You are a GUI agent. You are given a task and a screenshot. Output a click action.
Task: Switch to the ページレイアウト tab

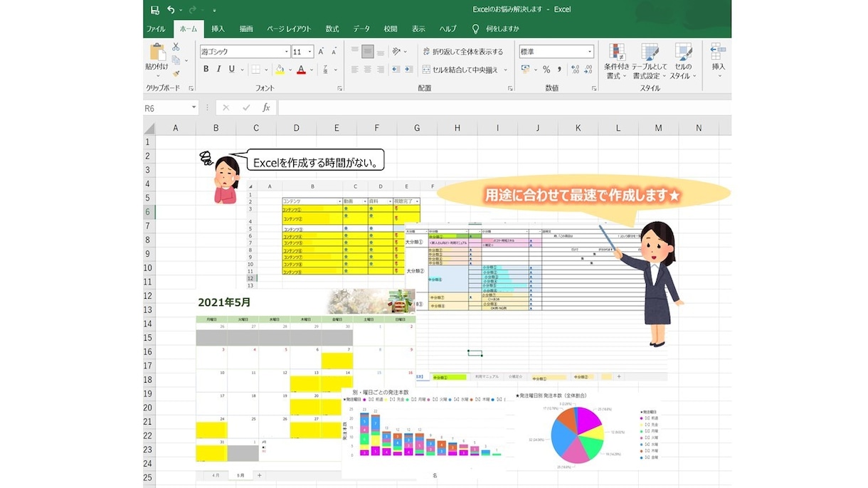tap(289, 29)
